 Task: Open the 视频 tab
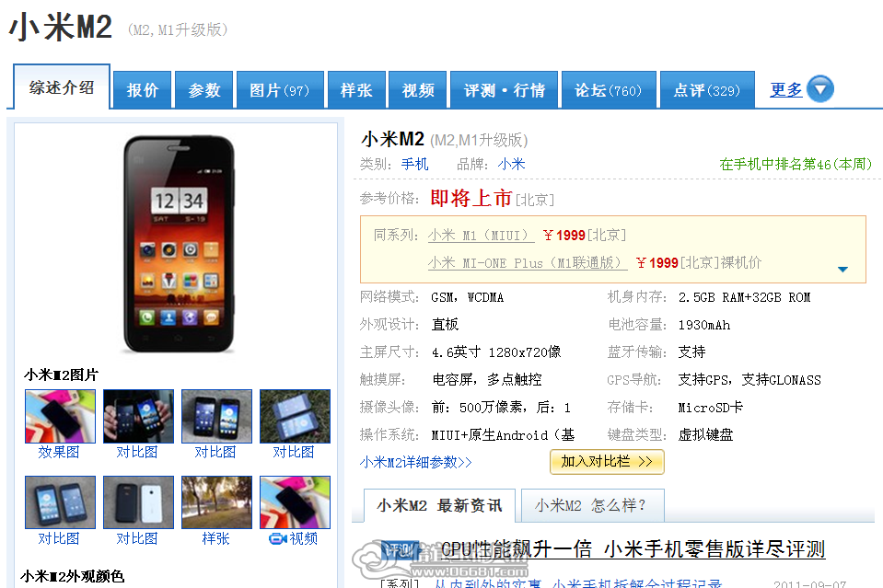(418, 90)
